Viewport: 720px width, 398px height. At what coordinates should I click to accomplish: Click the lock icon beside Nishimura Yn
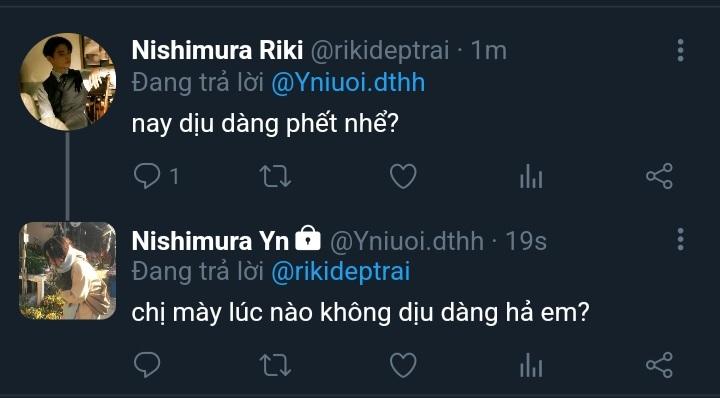(308, 238)
